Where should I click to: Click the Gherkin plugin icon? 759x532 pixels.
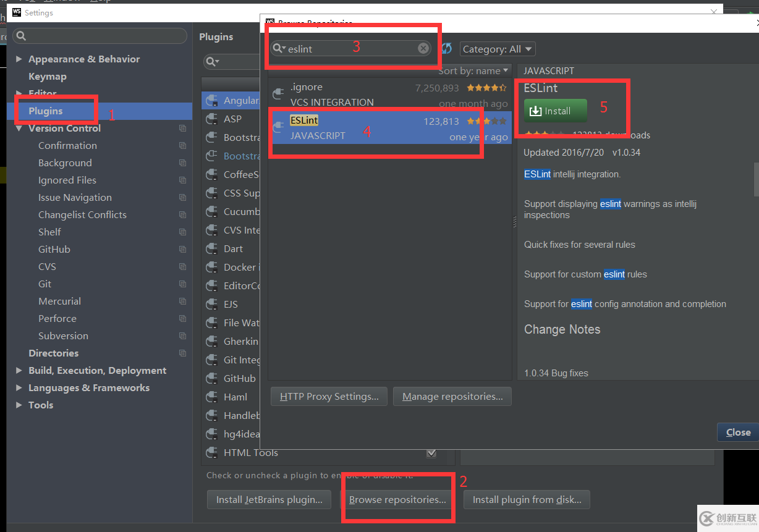211,341
